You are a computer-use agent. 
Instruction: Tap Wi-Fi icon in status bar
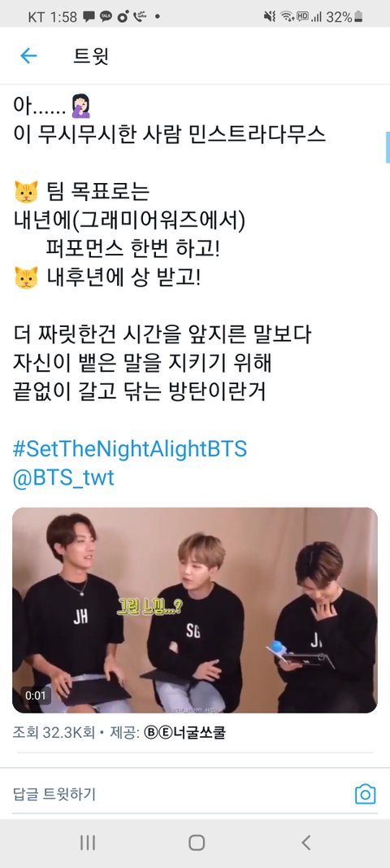[287, 17]
